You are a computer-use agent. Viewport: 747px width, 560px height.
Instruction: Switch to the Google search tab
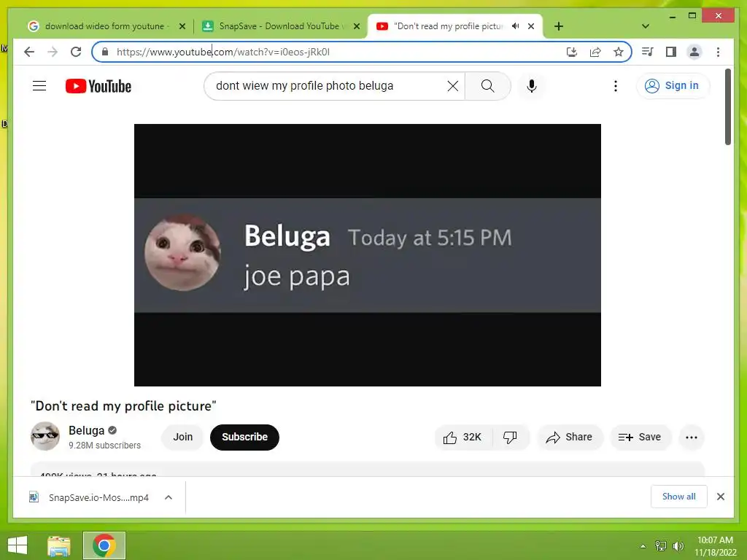pyautogui.click(x=105, y=26)
